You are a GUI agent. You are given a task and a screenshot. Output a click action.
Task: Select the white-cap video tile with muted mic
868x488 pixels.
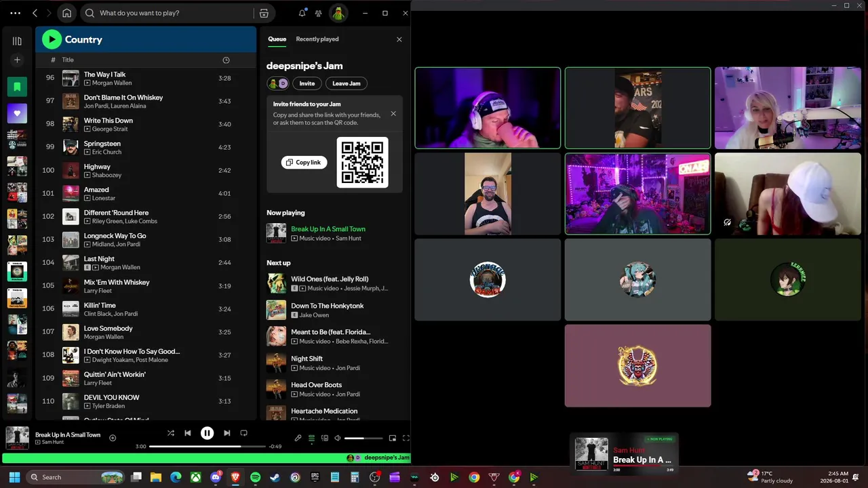click(787, 194)
